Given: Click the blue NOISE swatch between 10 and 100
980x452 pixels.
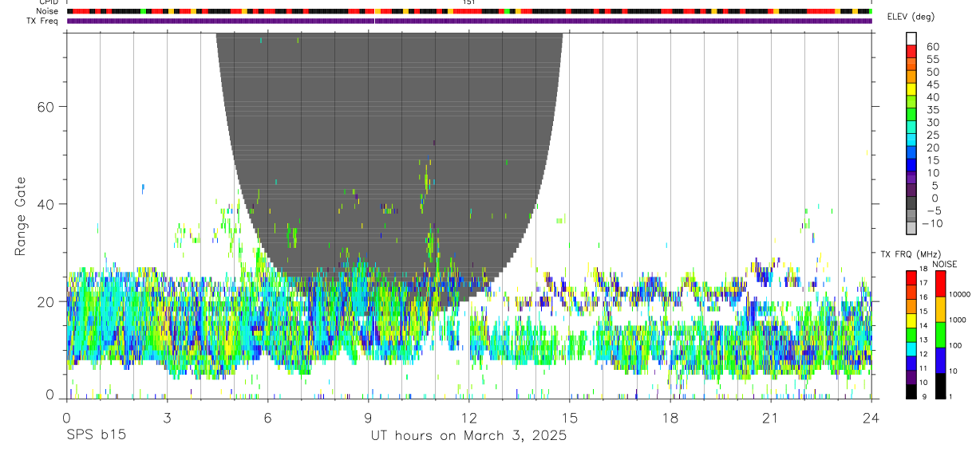Looking at the screenshot, I should [x=941, y=360].
